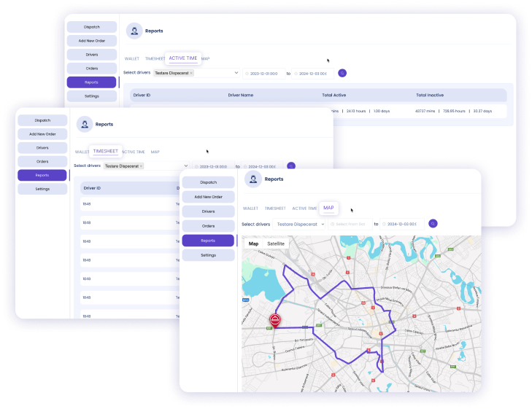The width and height of the screenshot is (532, 409).
Task: Select the Map view type button
Action: point(254,244)
